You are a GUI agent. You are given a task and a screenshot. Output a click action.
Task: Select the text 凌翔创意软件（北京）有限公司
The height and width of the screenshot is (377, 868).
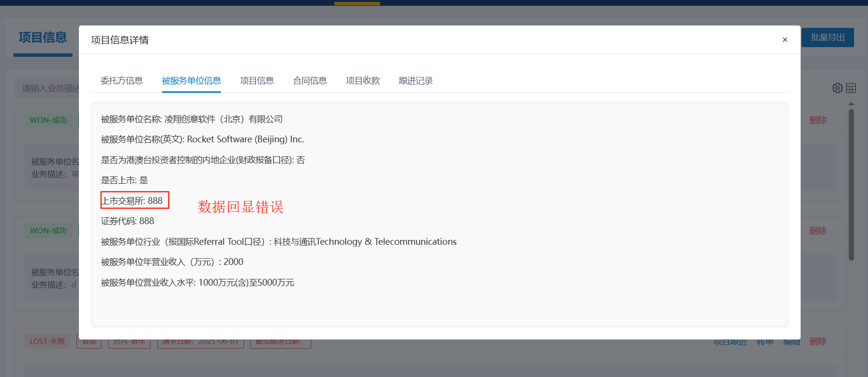[224, 119]
